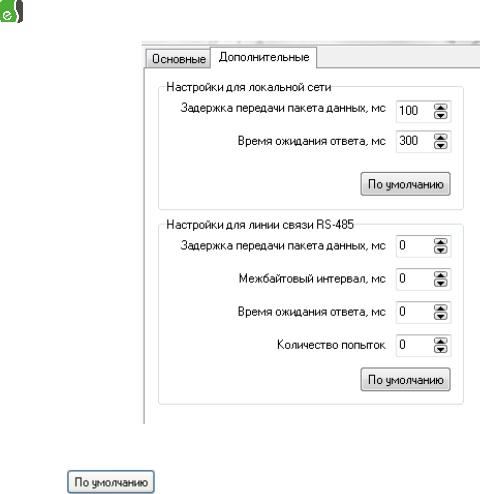Click the green e logo icon
The width and height of the screenshot is (480, 494).
[x=11, y=11]
